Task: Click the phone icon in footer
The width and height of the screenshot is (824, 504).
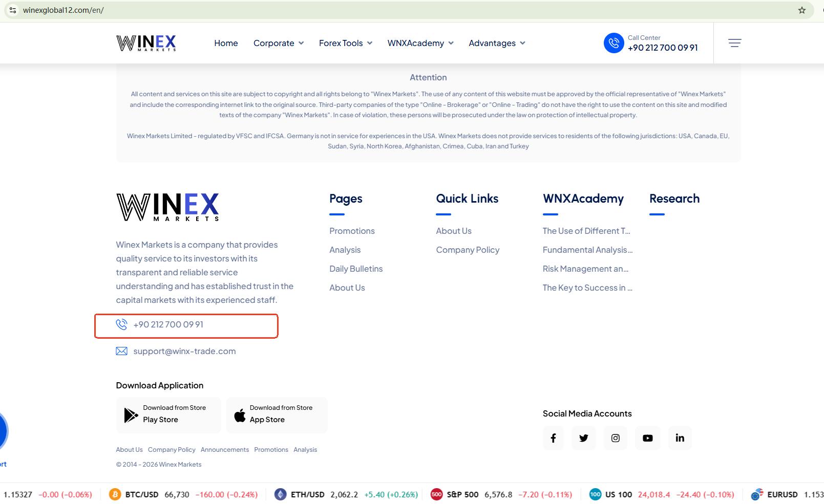Action: (121, 324)
